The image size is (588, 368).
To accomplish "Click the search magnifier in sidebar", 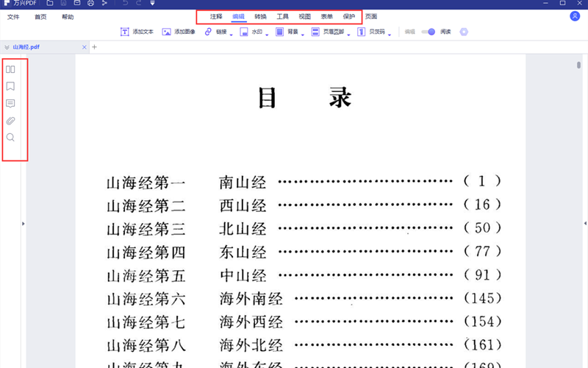I will point(10,138).
